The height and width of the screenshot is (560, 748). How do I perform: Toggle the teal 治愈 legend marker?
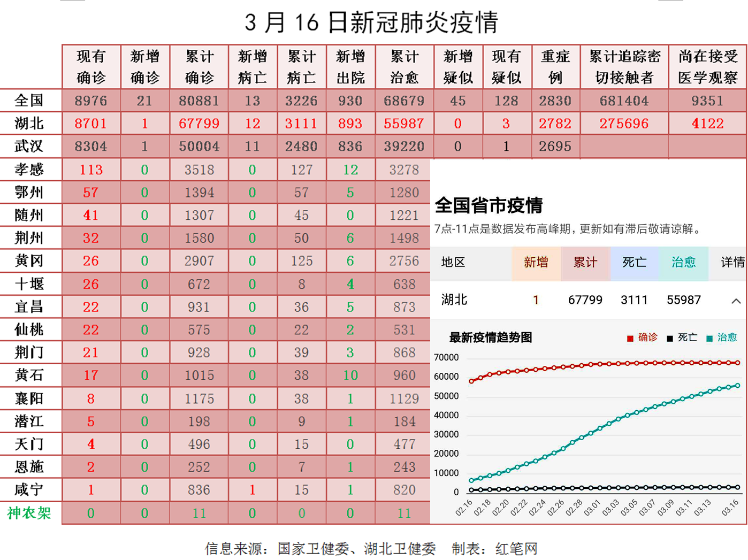709,338
